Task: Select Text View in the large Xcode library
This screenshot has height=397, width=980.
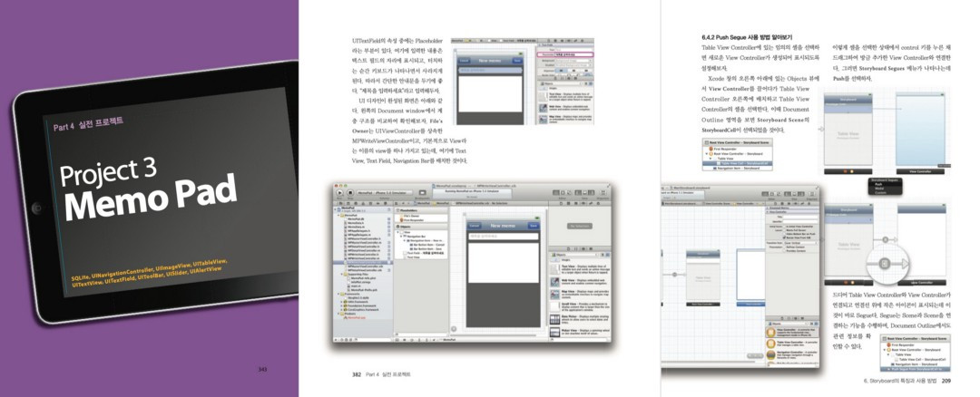Action: click(x=580, y=269)
